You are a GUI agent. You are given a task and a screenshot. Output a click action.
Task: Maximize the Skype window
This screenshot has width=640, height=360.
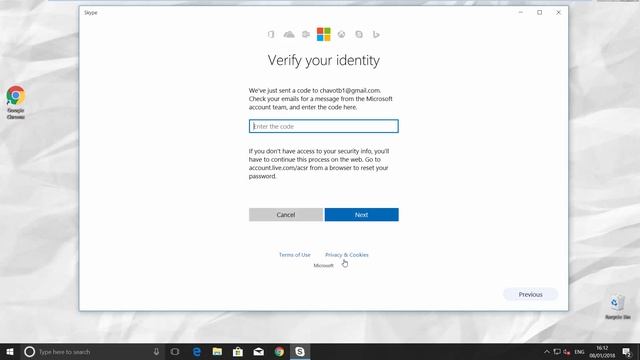(539, 12)
